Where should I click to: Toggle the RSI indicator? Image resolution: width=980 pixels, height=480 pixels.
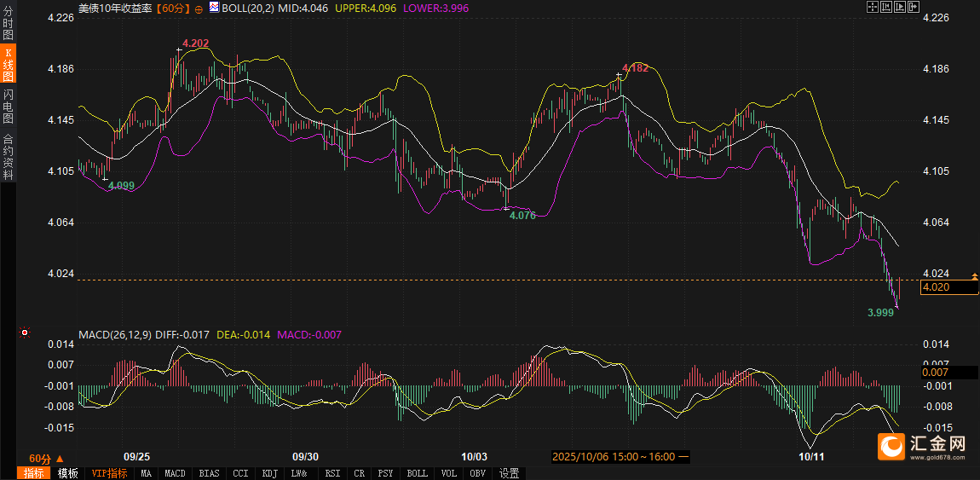[332, 473]
